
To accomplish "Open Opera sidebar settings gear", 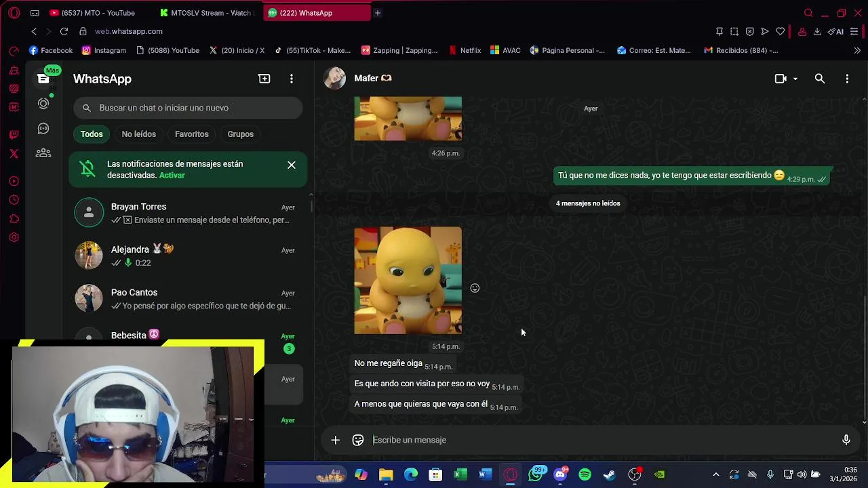I will (x=14, y=238).
